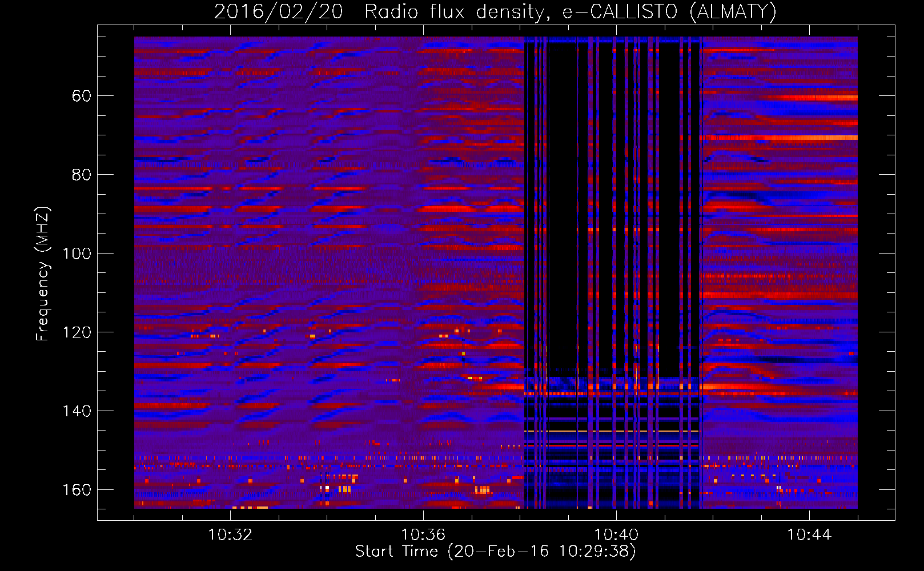924x571 pixels.
Task: Click the 10:32 time tick label
Action: [x=230, y=535]
